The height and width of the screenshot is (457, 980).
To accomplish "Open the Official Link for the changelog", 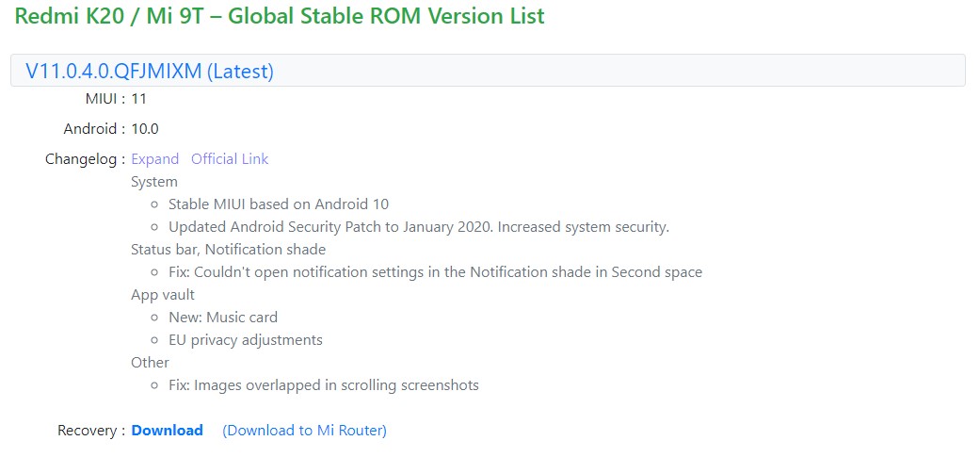I will 230,159.
